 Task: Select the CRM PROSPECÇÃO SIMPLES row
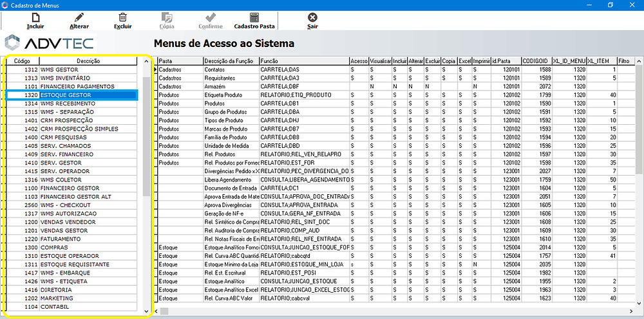[71, 129]
